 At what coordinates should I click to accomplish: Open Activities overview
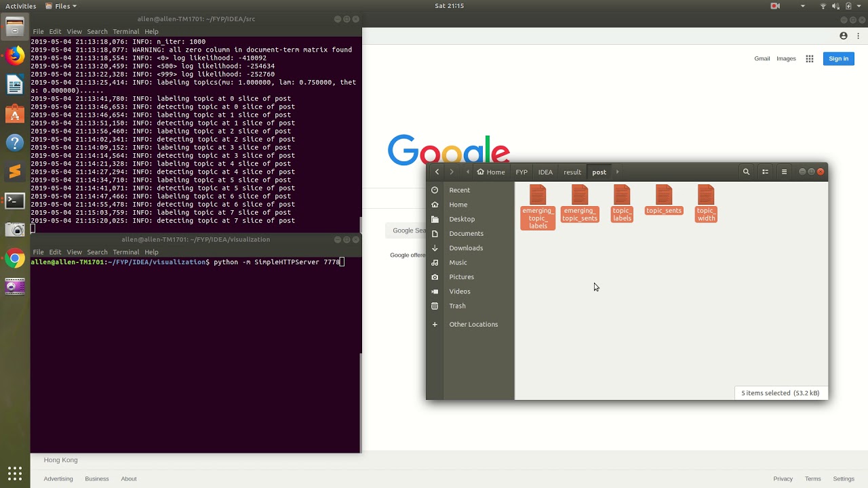tap(20, 6)
